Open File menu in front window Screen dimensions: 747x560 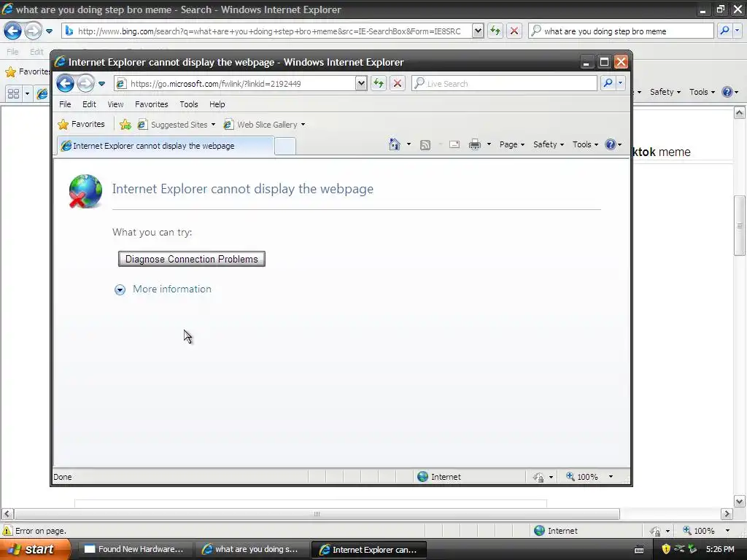click(x=65, y=104)
